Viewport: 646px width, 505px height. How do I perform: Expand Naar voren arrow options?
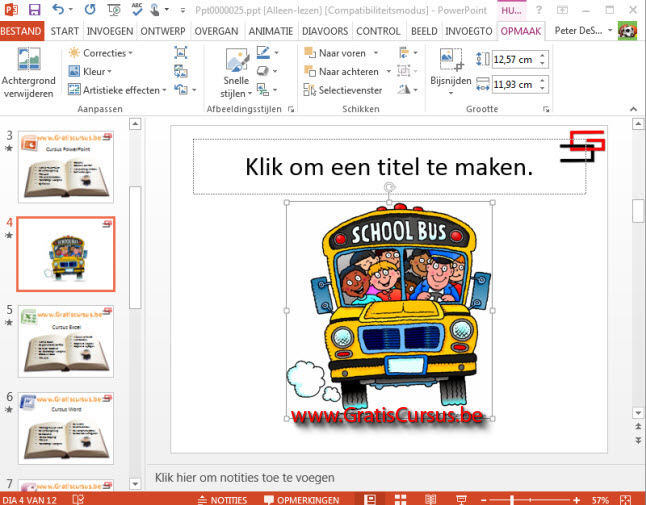(x=376, y=53)
